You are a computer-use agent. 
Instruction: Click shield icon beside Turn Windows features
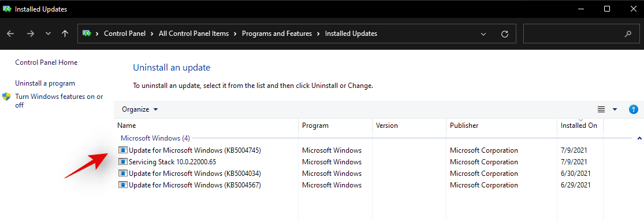tap(6, 97)
